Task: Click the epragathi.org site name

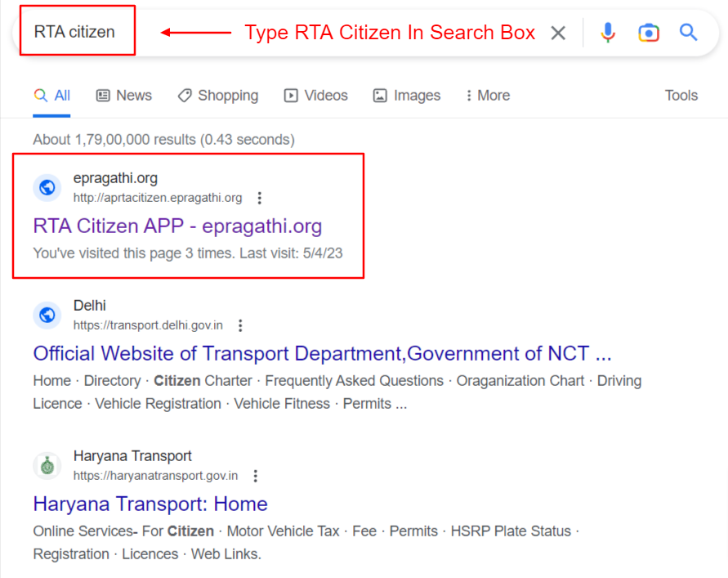Action: coord(115,178)
